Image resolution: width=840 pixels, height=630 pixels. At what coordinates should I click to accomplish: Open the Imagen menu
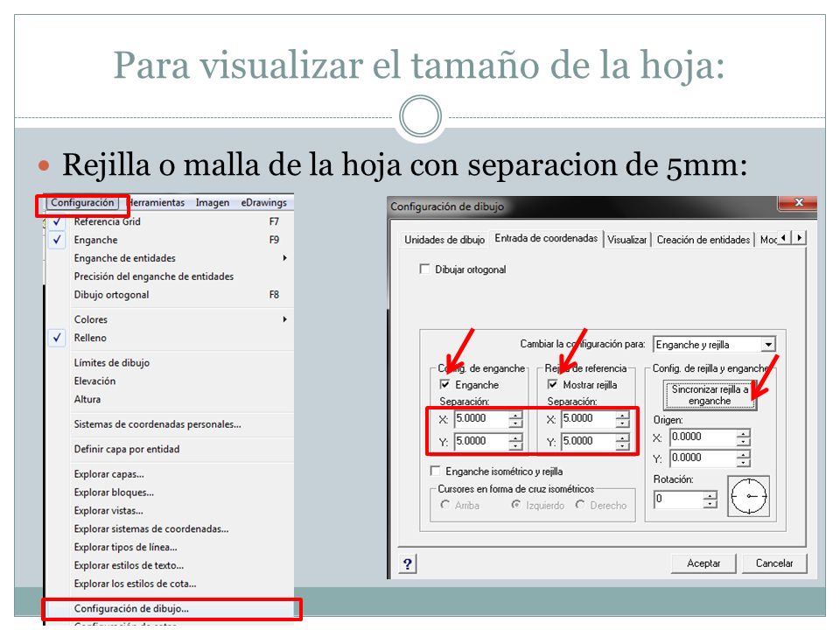click(212, 202)
